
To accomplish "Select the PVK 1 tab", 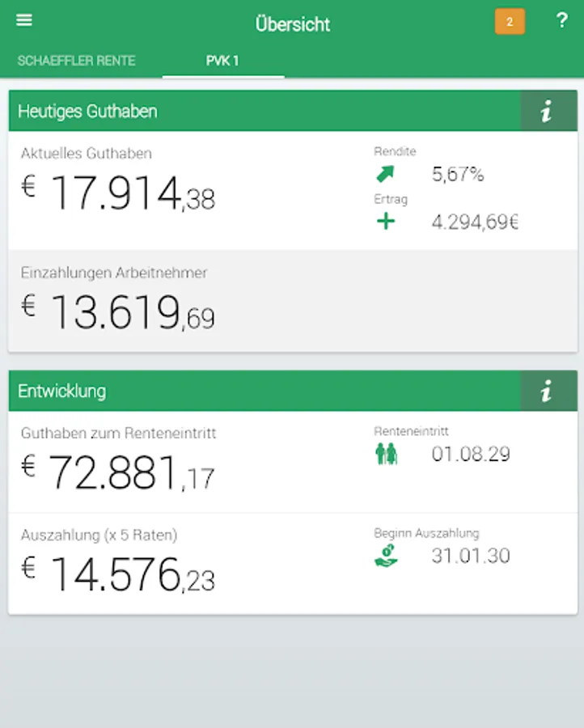I will point(222,61).
